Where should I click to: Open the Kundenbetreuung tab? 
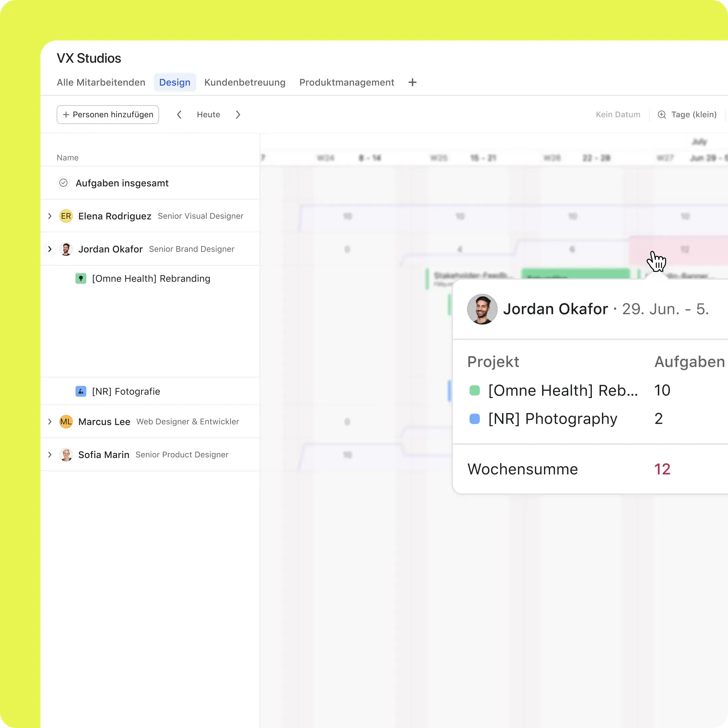pyautogui.click(x=245, y=82)
